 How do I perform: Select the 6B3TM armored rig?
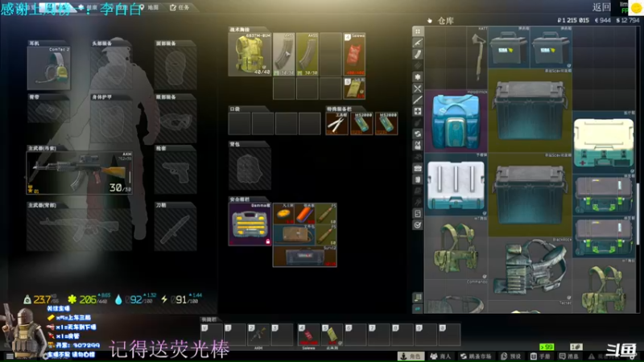(x=250, y=54)
